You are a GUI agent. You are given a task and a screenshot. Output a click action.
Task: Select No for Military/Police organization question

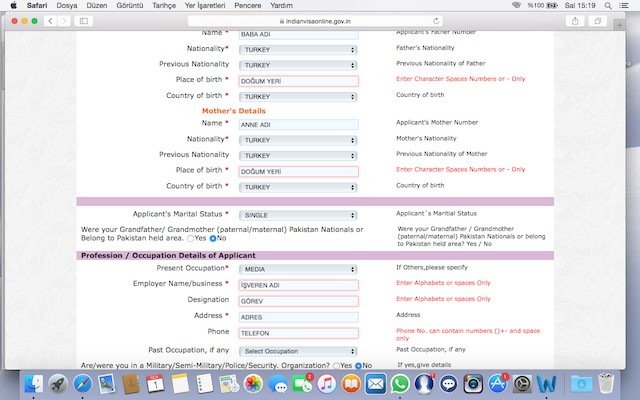(x=358, y=366)
